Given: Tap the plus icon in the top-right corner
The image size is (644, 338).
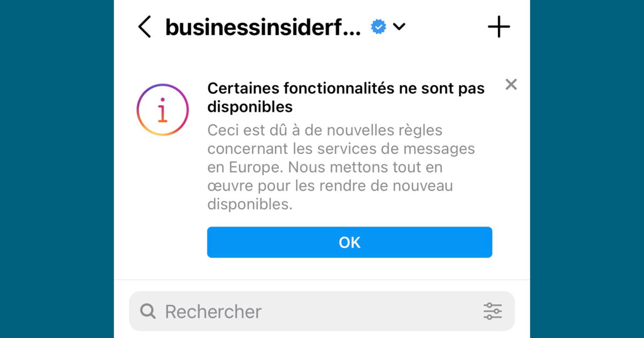Looking at the screenshot, I should [x=499, y=26].
